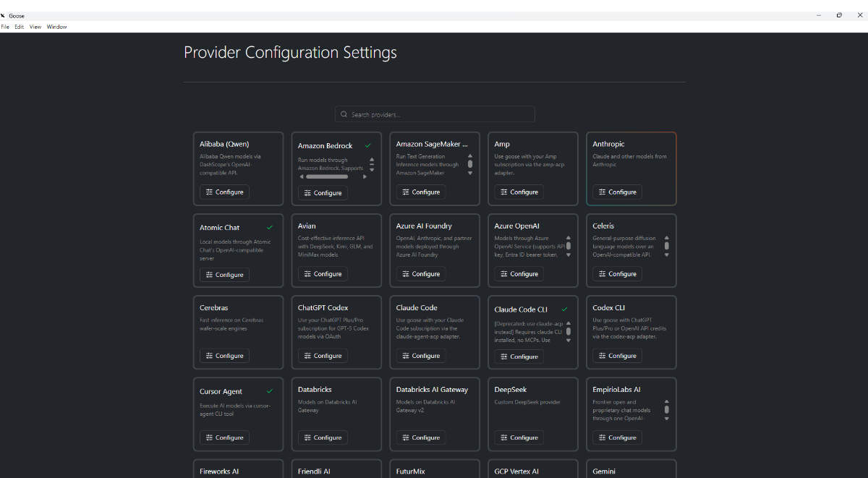Click the up arrow in EmpirioLabs AI description
The width and height of the screenshot is (868, 478).
coord(667,401)
